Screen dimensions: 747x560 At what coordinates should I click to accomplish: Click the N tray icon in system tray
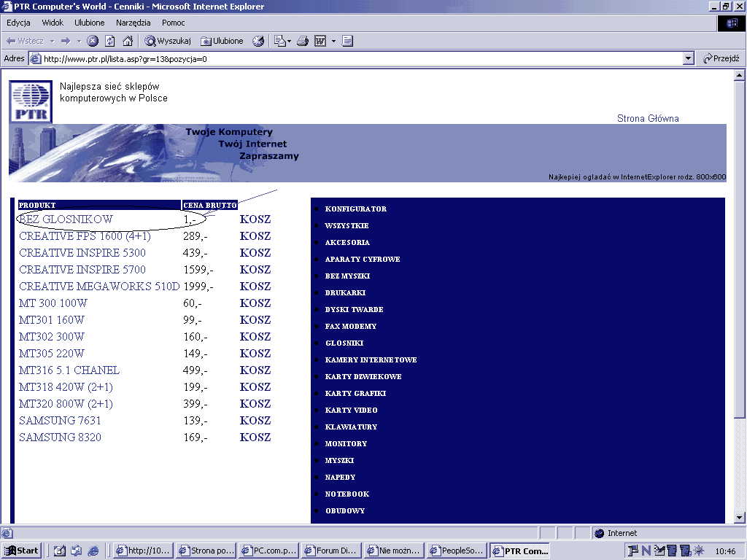[646, 551]
